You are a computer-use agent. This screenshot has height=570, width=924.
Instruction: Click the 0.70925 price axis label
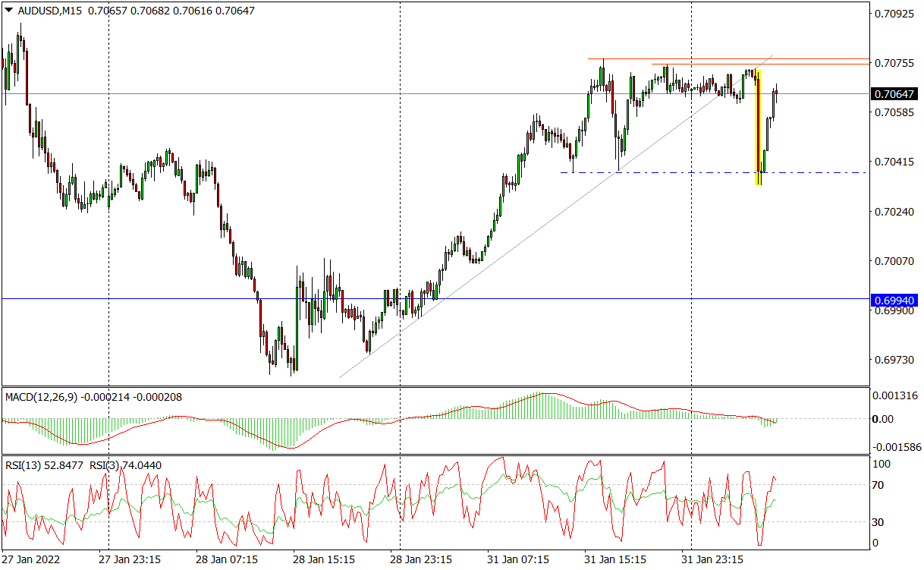pyautogui.click(x=894, y=14)
